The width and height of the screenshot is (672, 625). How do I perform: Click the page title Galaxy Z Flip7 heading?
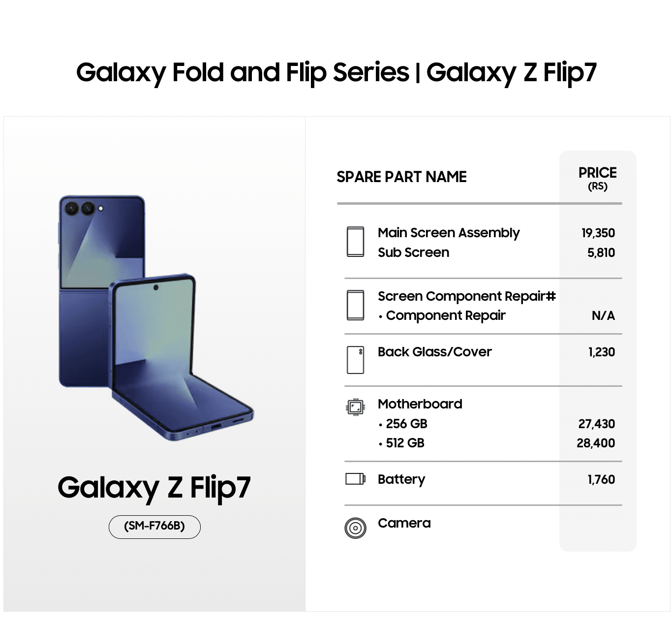[x=336, y=72]
